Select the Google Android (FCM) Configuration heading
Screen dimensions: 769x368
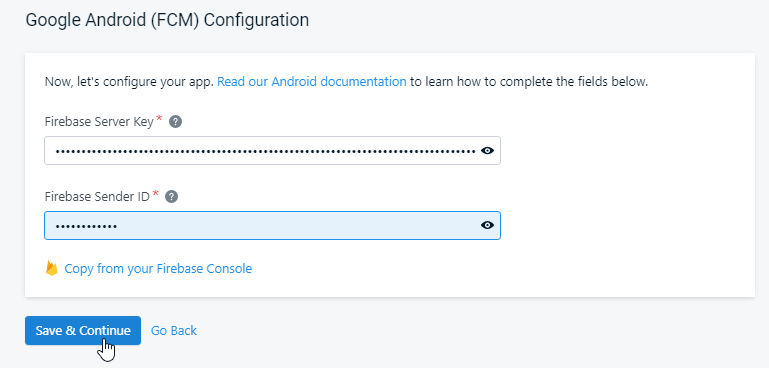tap(167, 20)
